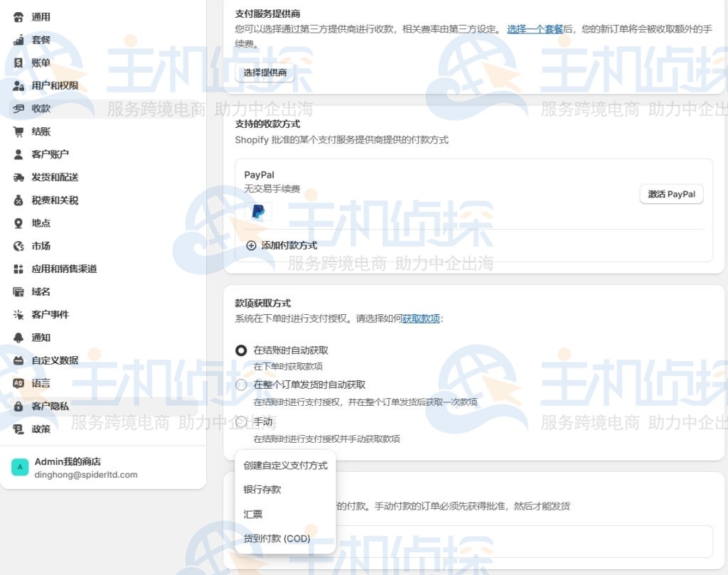Image resolution: width=728 pixels, height=575 pixels.
Task: Enable the 手动 payment capture option
Action: click(243, 420)
